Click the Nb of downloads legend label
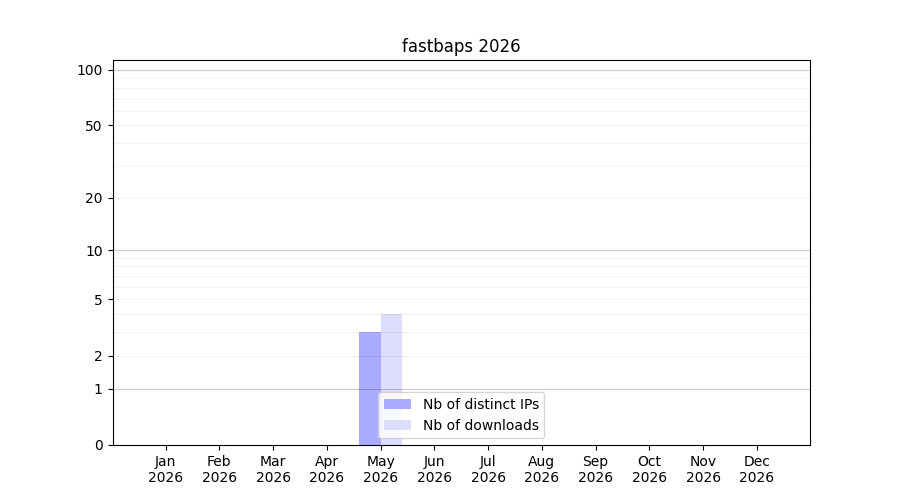Screen dimensions: 900x500 tap(481, 425)
